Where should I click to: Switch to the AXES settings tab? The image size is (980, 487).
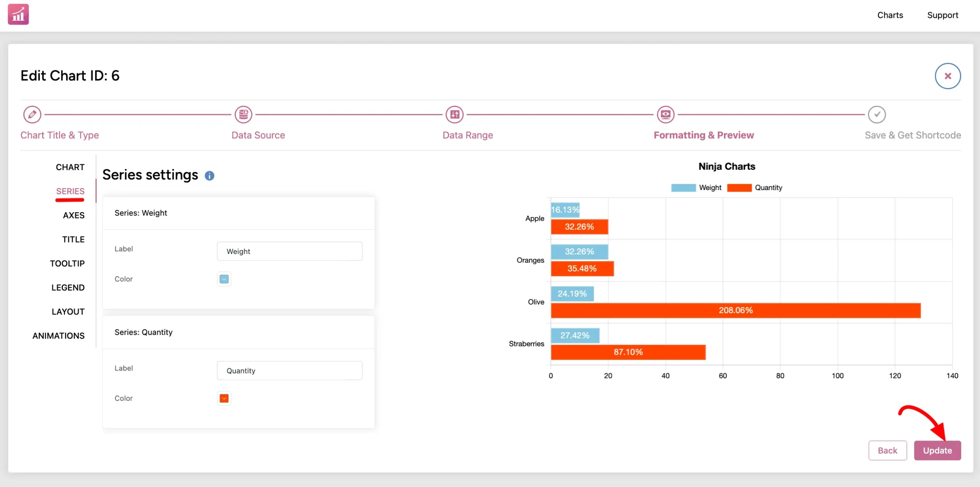click(73, 215)
